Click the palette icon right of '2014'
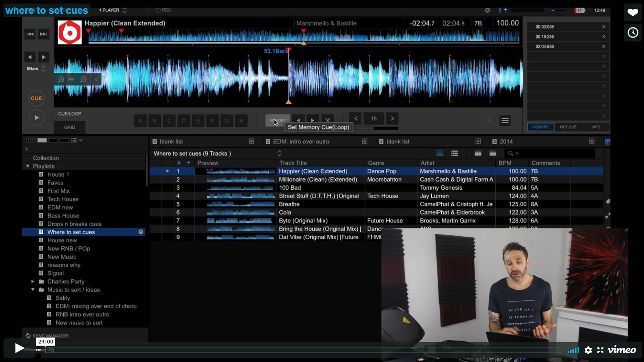 click(x=592, y=141)
